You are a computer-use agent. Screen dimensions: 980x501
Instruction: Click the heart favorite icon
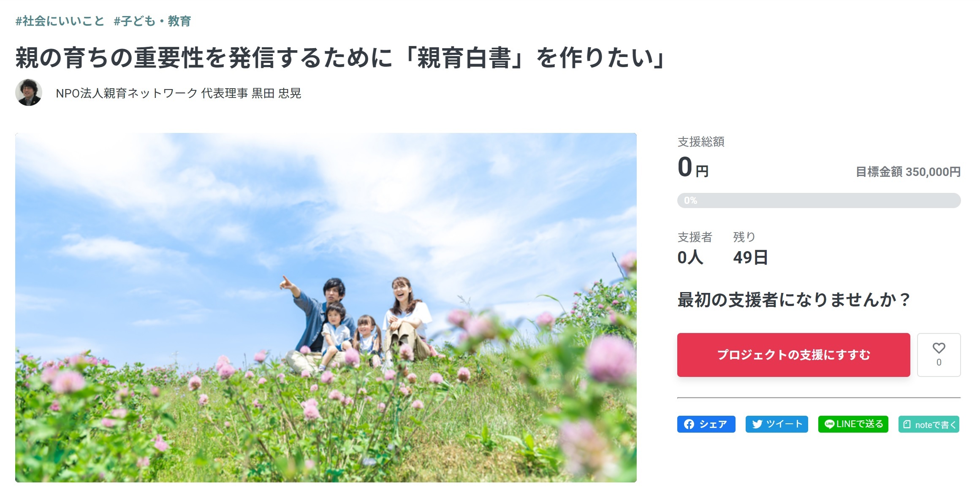(x=939, y=348)
